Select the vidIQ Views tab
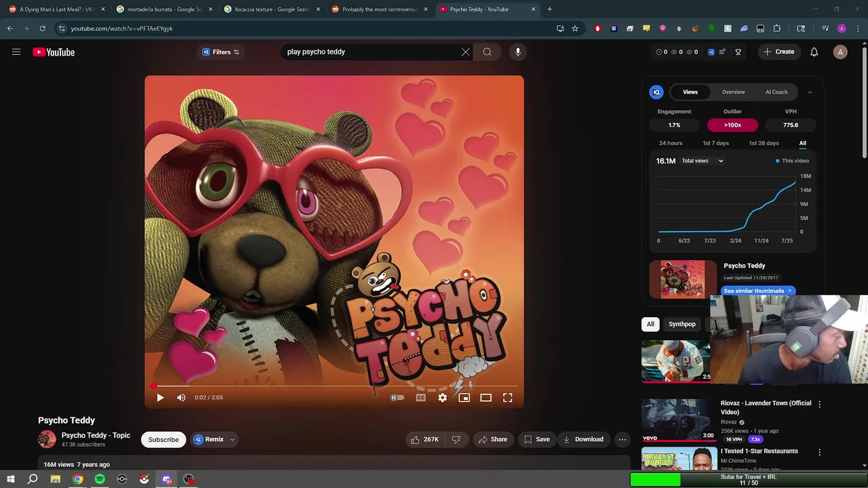868x488 pixels. [690, 92]
